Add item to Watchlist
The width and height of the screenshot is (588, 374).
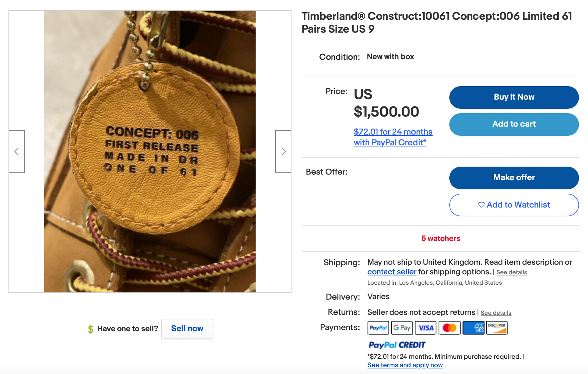[514, 205]
